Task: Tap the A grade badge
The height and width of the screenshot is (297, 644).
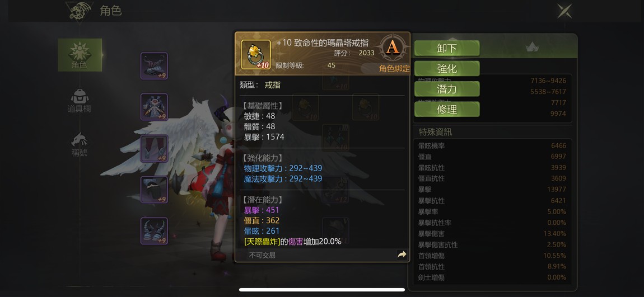Action: pos(393,48)
